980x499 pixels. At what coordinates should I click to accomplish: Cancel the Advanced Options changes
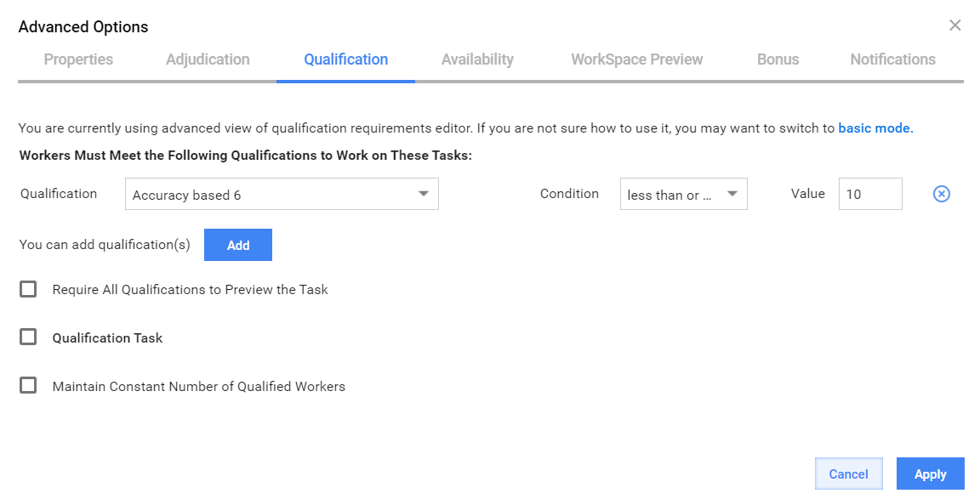click(848, 474)
